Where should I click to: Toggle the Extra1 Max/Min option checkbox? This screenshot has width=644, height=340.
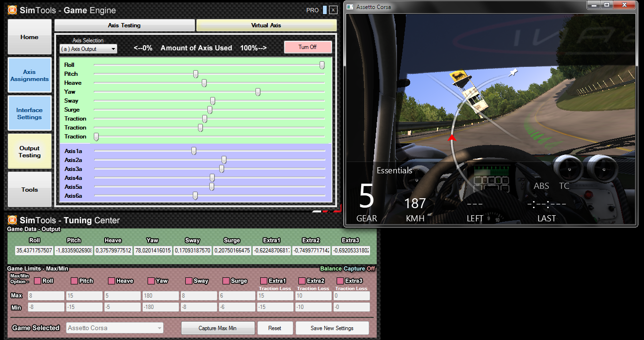pos(264,281)
